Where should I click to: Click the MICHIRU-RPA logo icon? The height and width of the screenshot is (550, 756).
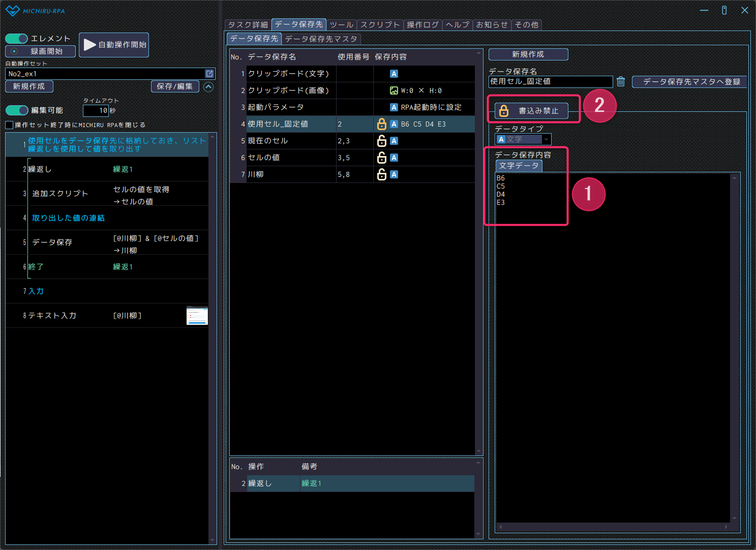coord(12,11)
